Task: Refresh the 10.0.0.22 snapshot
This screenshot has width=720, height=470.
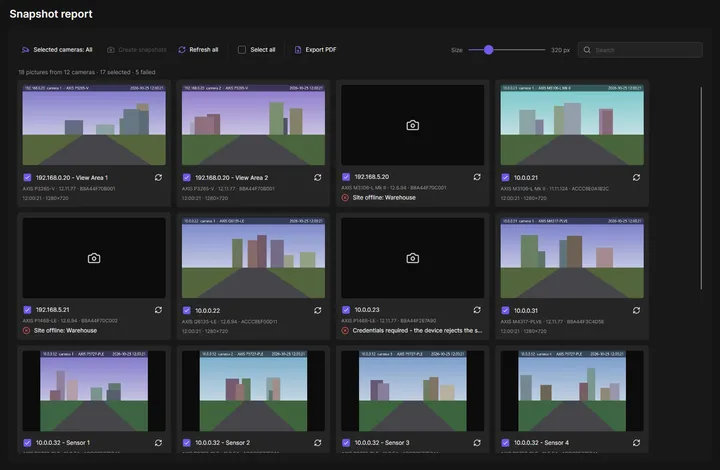Action: pos(318,310)
